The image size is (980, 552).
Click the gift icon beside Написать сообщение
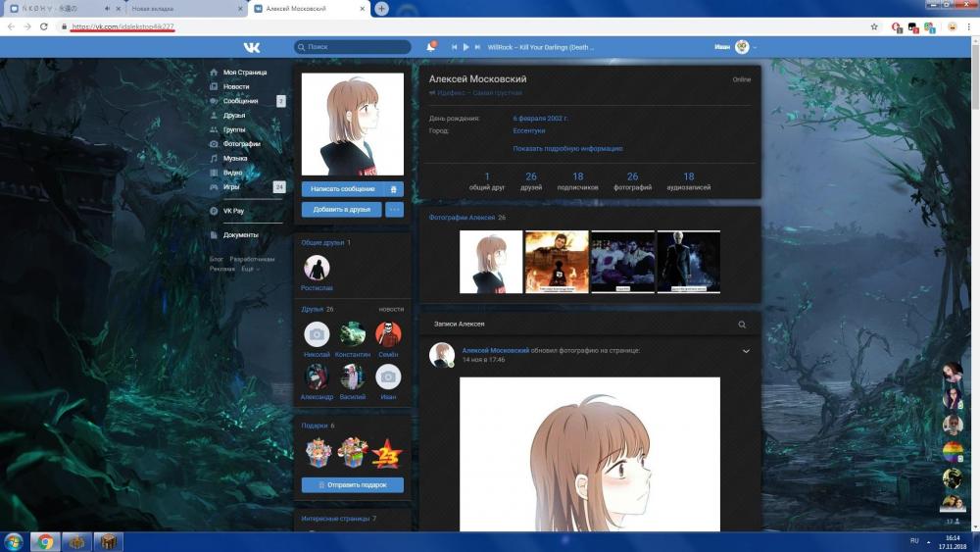click(x=393, y=188)
